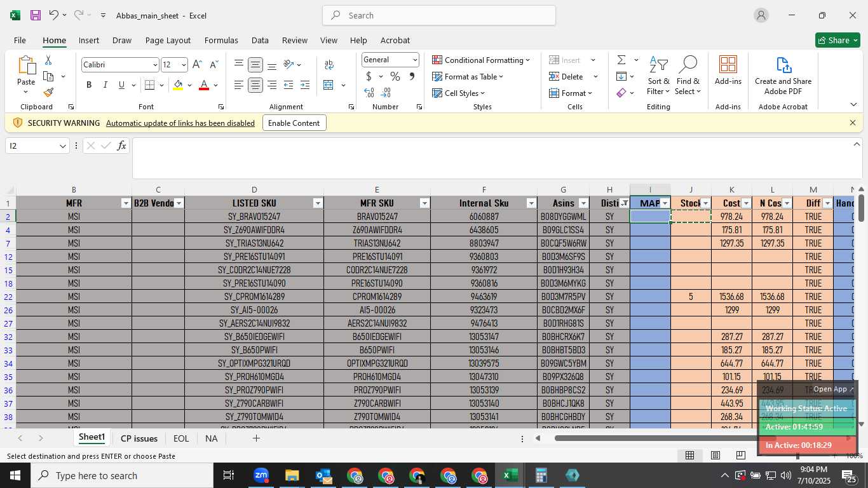The height and width of the screenshot is (488, 868).
Task: Increase font size with the large A icon
Action: [197, 65]
